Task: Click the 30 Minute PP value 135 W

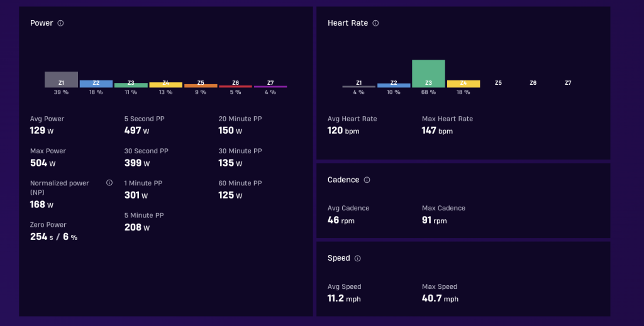Action: tap(230, 163)
